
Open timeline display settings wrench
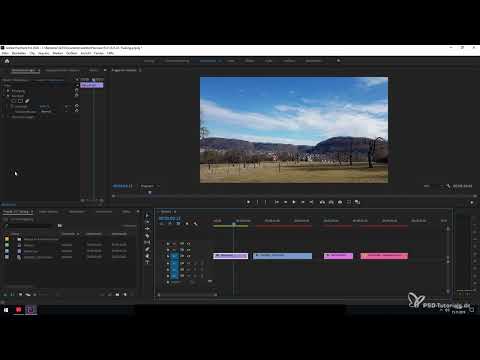[196, 224]
